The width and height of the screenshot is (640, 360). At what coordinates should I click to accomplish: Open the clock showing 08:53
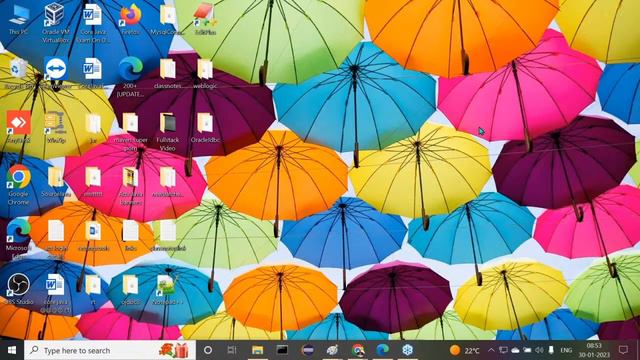pos(594,350)
